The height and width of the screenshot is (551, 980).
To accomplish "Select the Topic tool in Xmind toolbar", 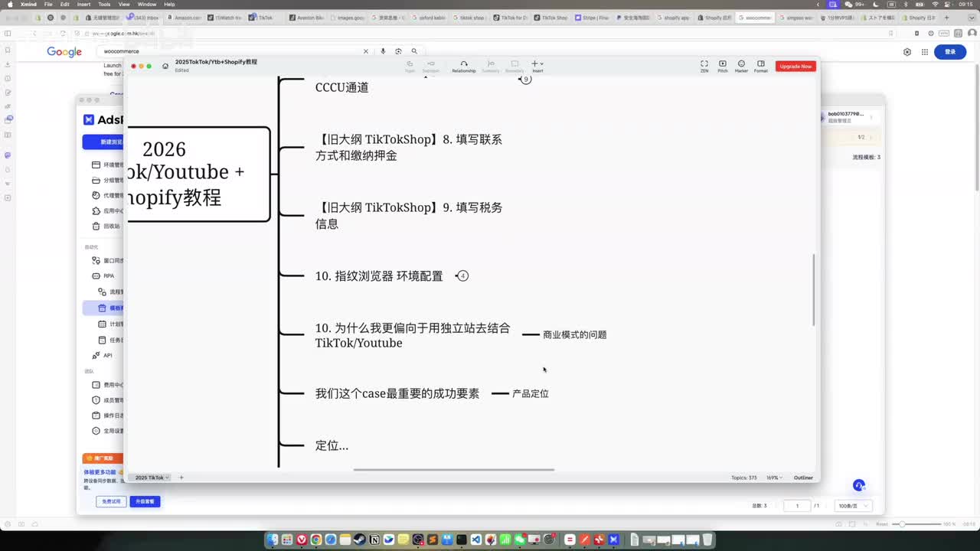I will (410, 67).
